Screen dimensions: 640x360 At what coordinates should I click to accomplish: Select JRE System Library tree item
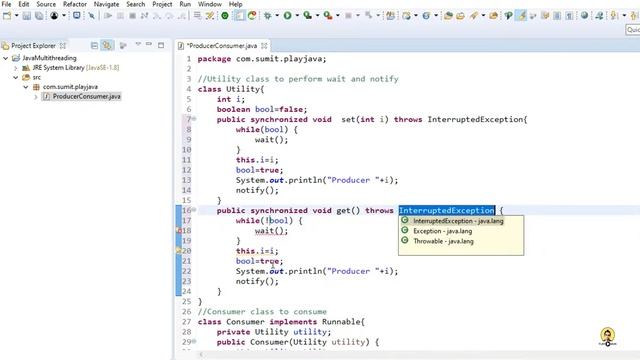pos(71,68)
